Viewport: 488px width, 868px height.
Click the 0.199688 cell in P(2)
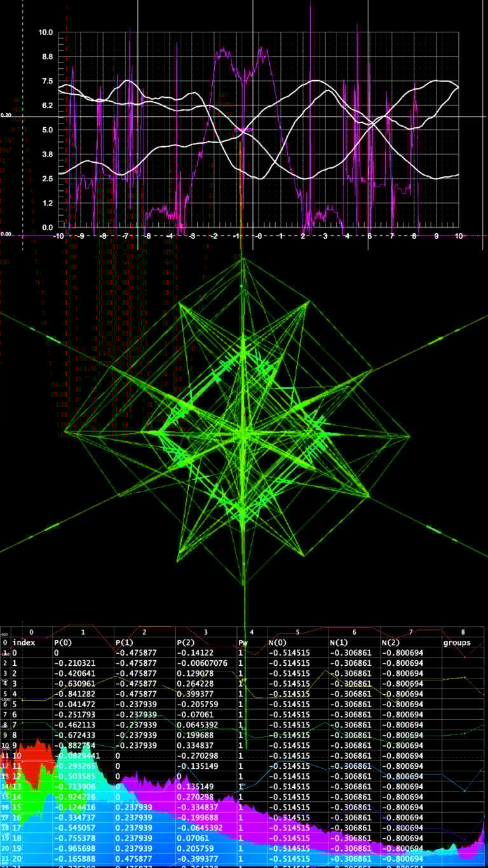click(195, 735)
